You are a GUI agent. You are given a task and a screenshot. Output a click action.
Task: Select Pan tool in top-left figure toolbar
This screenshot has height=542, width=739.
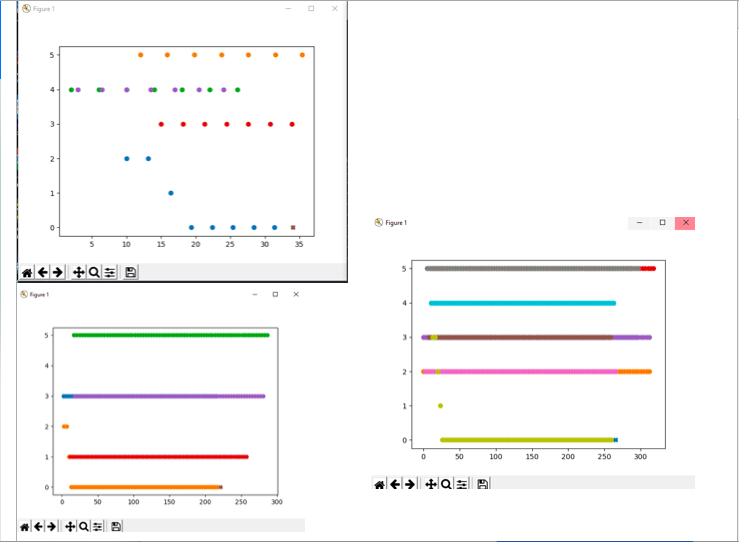tap(79, 272)
